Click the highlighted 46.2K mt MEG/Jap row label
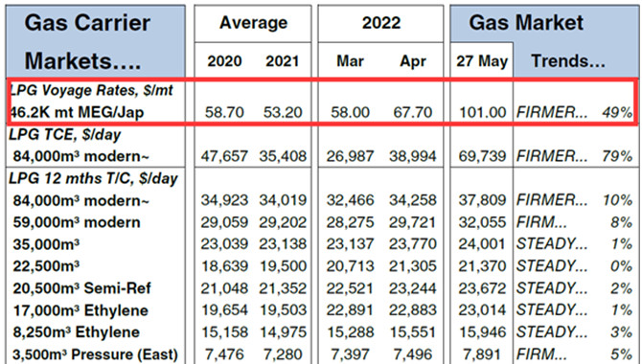This screenshot has width=642, height=364. (77, 112)
